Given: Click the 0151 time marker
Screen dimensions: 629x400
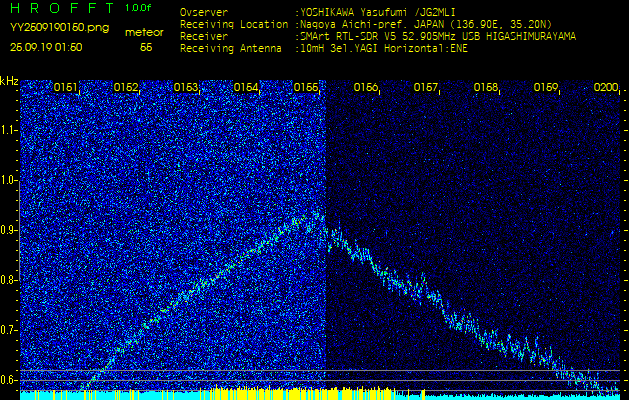Looking at the screenshot, I should [66, 88].
